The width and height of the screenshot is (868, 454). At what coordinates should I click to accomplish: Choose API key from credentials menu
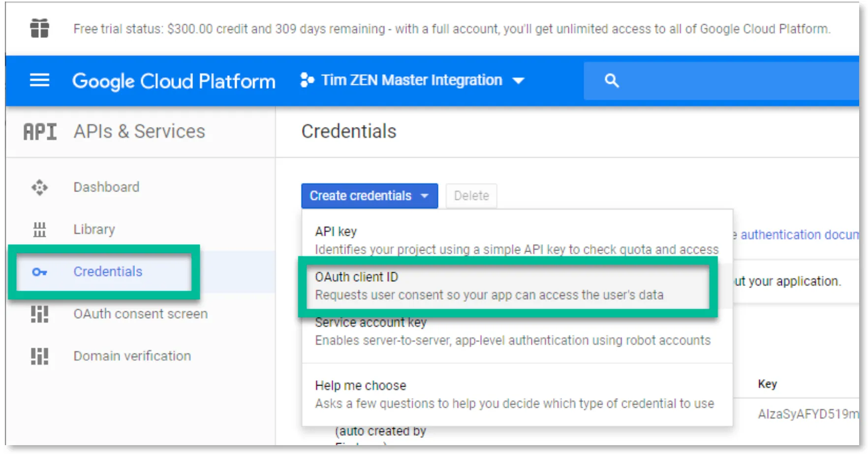click(517, 240)
